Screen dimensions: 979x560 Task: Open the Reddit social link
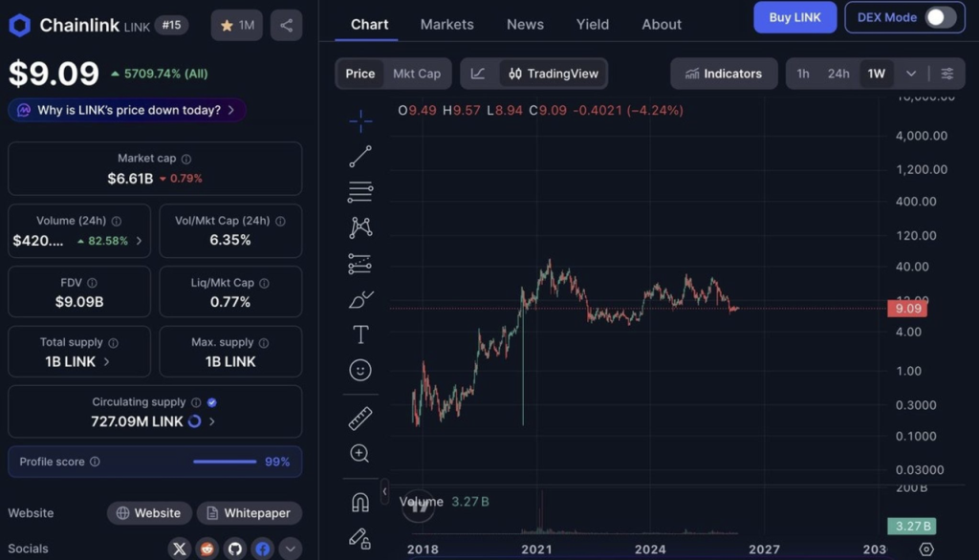click(x=207, y=549)
